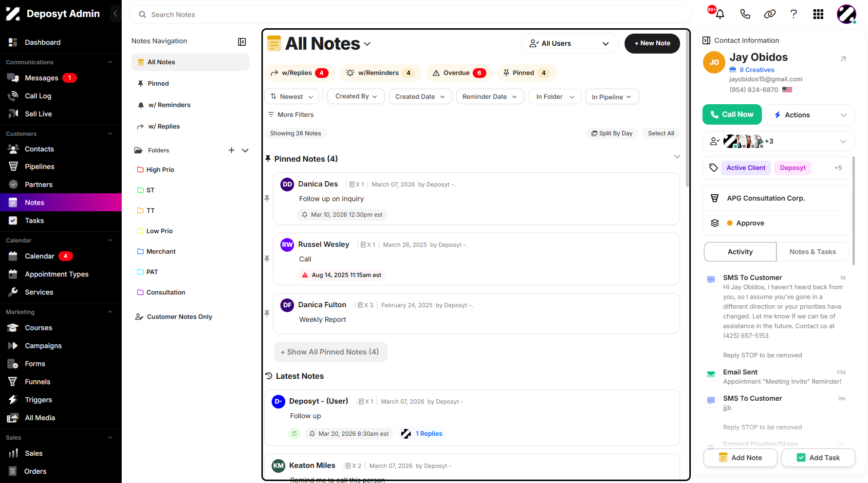Open the apps grid icon
868x483 pixels.
(818, 14)
